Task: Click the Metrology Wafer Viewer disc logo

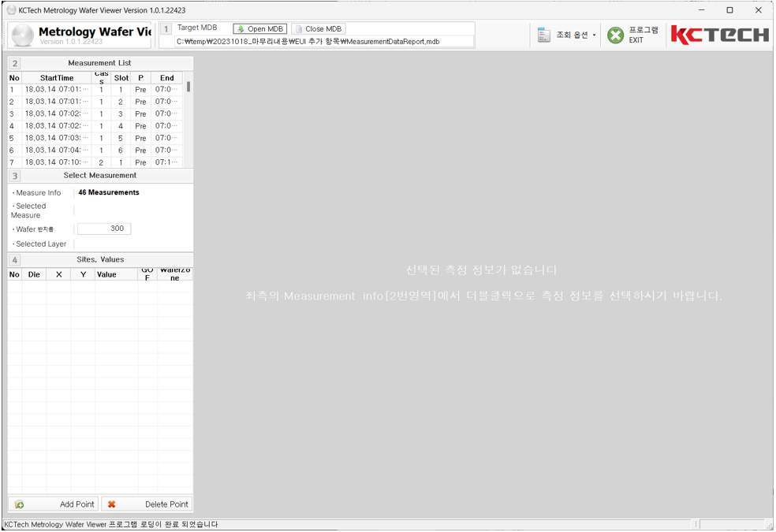Action: (x=23, y=35)
